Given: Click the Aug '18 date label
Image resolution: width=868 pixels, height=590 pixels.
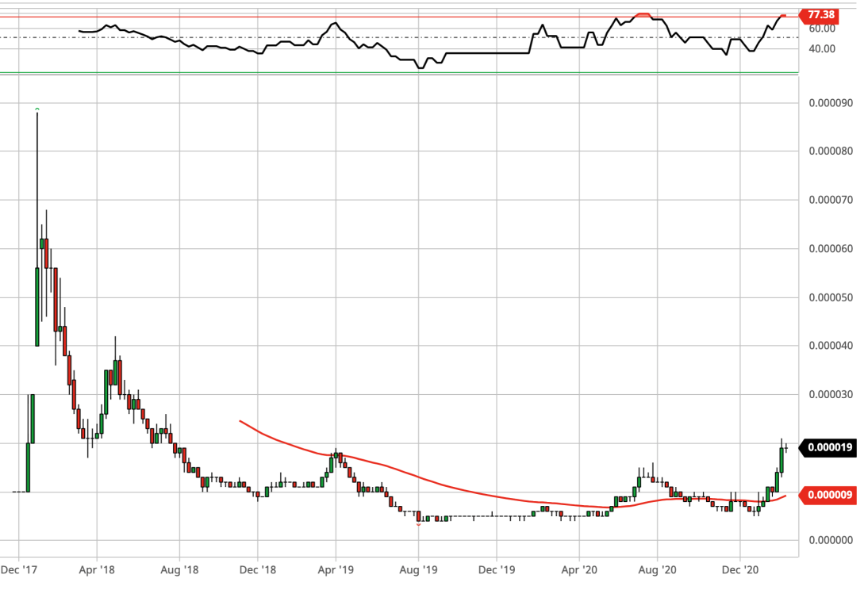Looking at the screenshot, I should tap(179, 570).
